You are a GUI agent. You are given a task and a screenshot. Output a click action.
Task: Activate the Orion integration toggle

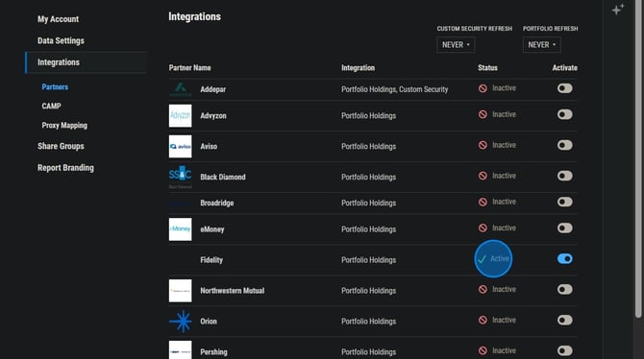point(565,320)
